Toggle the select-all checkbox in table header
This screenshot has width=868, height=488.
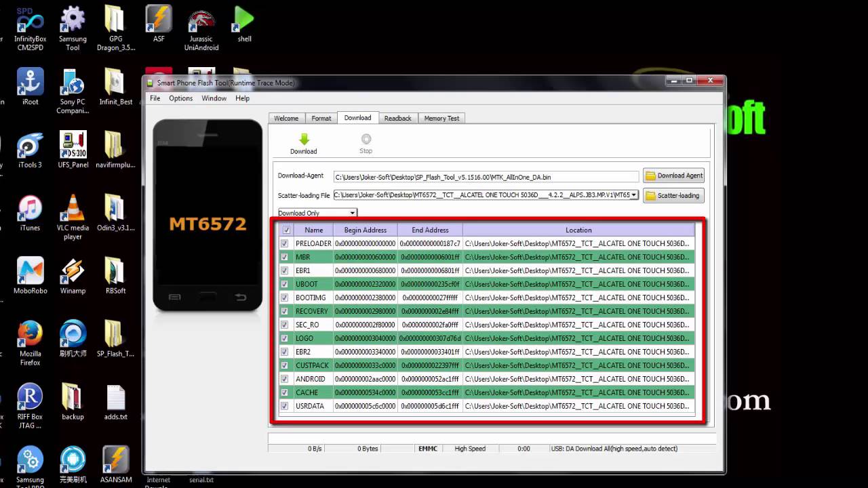[x=286, y=230]
